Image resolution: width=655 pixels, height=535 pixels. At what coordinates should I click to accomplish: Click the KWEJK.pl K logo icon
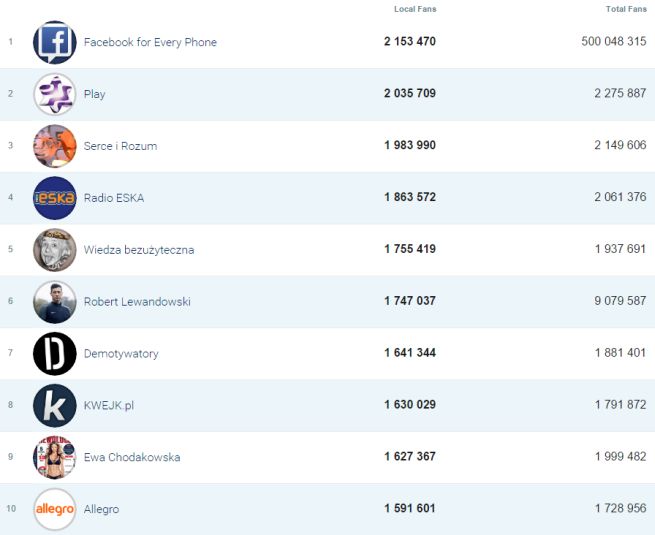(x=54, y=406)
